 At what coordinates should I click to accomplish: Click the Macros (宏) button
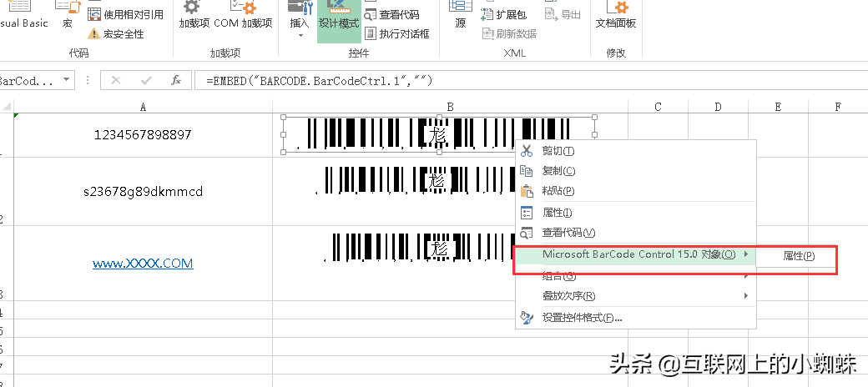click(x=68, y=16)
